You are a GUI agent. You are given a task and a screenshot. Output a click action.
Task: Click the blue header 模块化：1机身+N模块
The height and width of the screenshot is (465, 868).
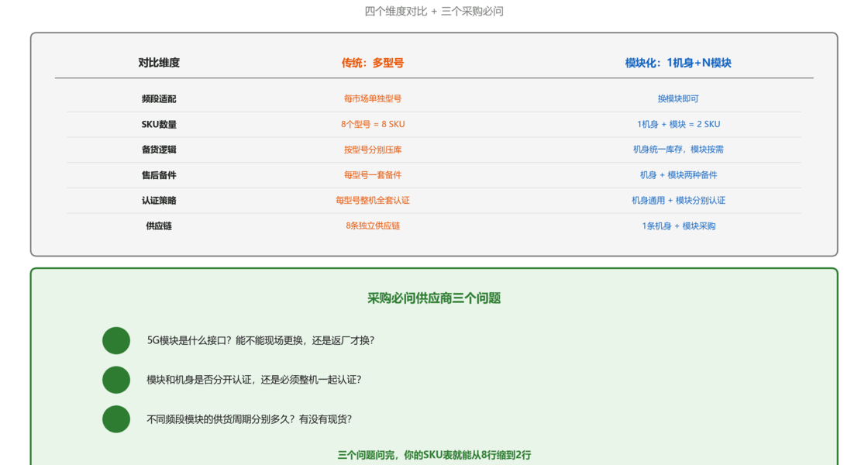[x=678, y=63]
